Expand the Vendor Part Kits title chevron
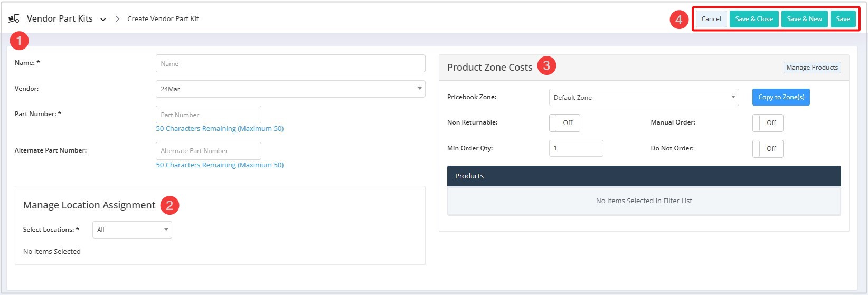 tap(103, 19)
